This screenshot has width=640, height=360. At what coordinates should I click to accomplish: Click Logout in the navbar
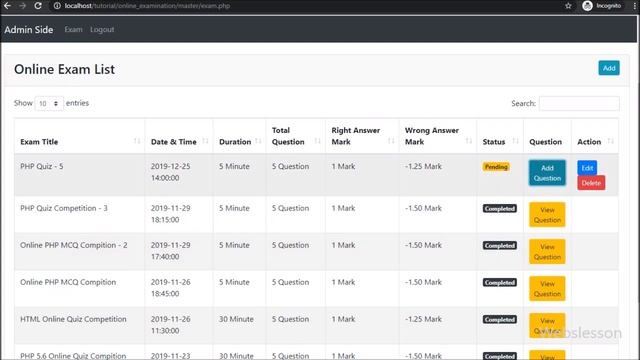point(102,29)
